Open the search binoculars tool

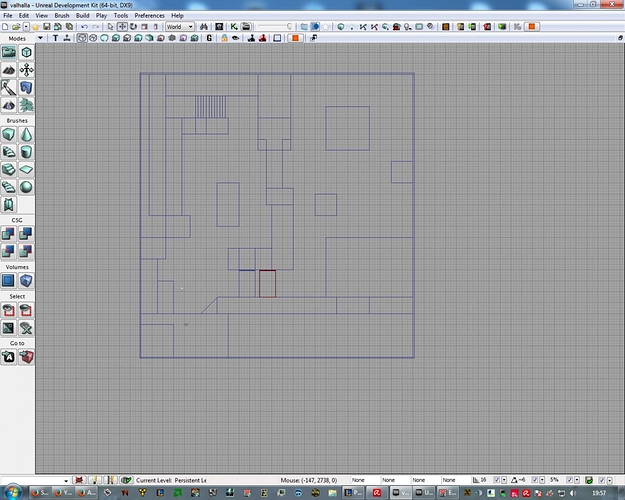coord(203,27)
